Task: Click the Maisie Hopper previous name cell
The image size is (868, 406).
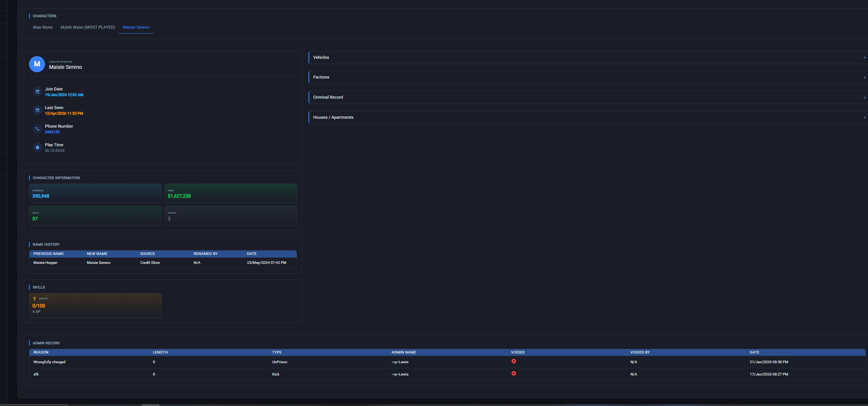Action: (x=45, y=263)
